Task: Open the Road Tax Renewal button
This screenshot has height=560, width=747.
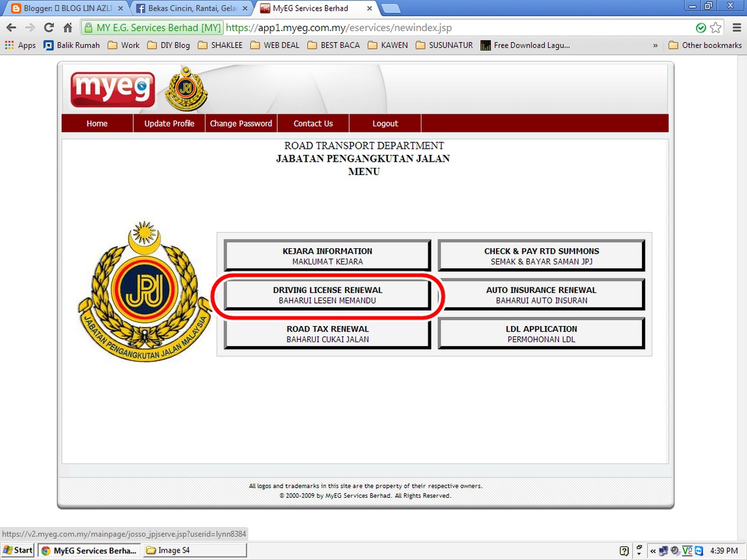Action: click(x=327, y=334)
